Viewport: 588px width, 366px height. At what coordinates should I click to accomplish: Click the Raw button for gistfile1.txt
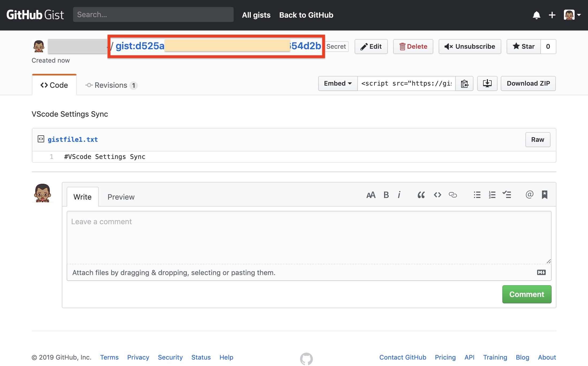538,139
